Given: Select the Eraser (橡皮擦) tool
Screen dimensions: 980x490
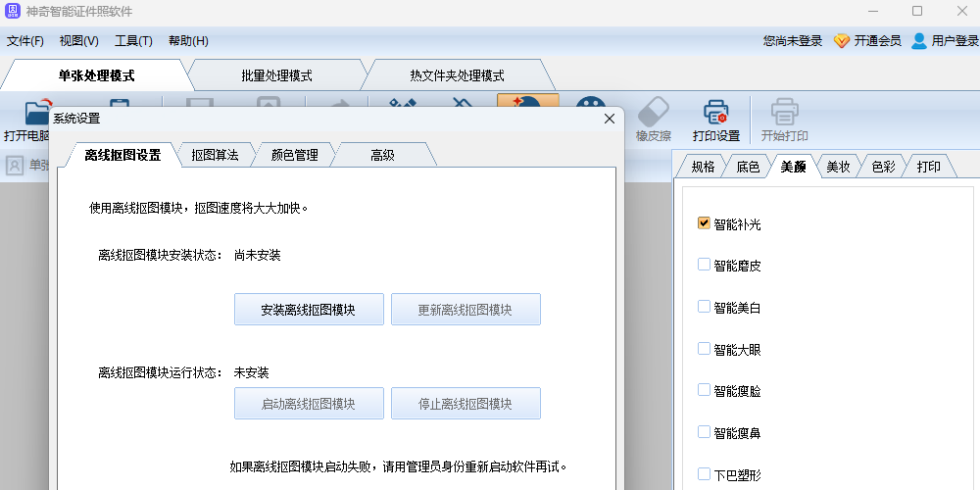Looking at the screenshot, I should (x=653, y=113).
